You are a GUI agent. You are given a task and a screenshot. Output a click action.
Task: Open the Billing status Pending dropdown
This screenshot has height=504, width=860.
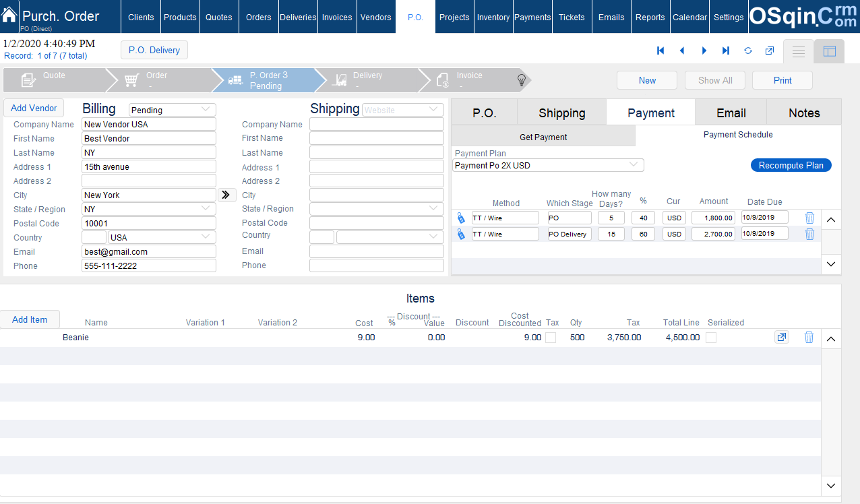pyautogui.click(x=173, y=110)
